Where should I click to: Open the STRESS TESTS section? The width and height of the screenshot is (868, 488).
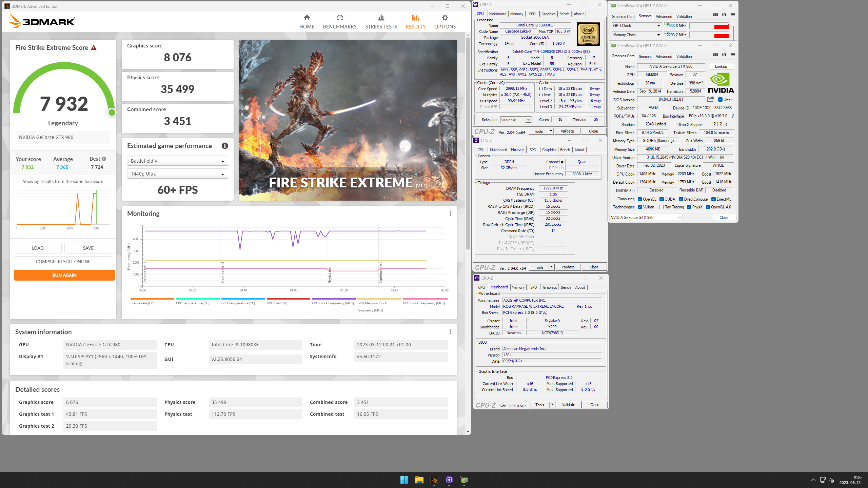381,22
